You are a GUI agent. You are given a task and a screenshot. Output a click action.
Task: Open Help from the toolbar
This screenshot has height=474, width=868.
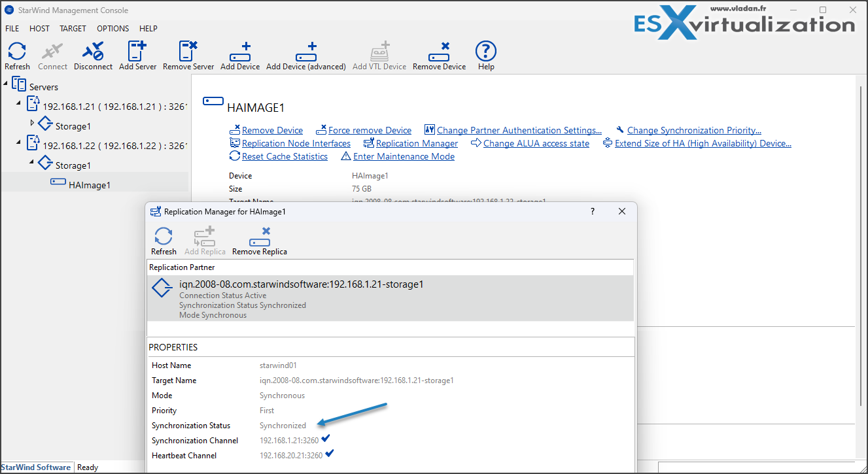(485, 51)
